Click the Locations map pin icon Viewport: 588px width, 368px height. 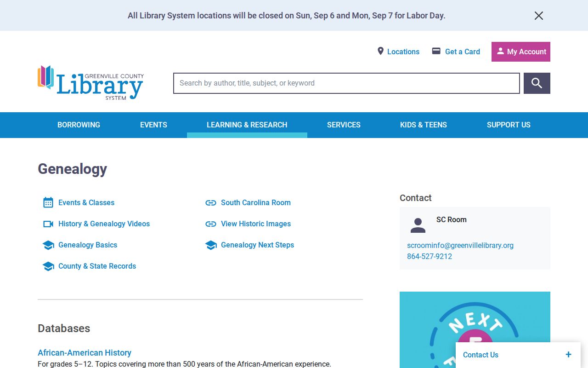[x=380, y=51]
